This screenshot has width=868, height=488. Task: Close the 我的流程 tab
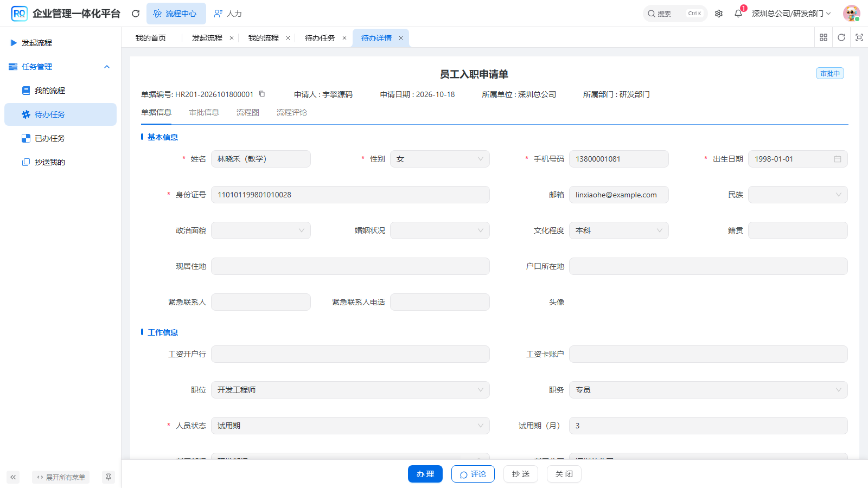(x=288, y=38)
